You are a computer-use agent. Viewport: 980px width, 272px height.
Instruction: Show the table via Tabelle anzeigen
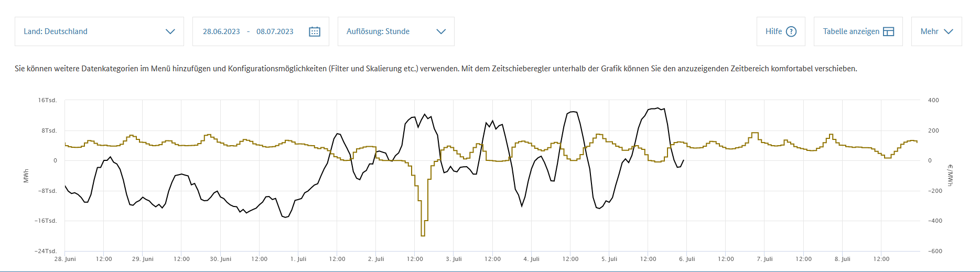coord(851,31)
